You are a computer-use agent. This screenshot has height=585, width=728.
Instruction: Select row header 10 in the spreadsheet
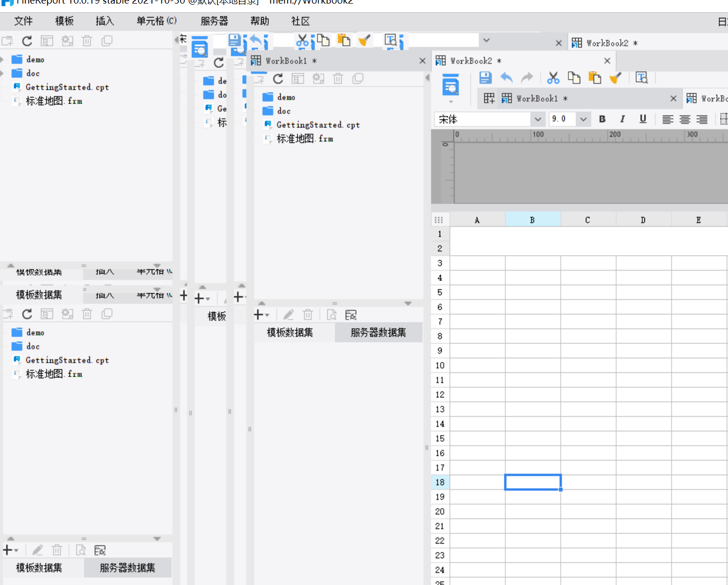coord(440,366)
